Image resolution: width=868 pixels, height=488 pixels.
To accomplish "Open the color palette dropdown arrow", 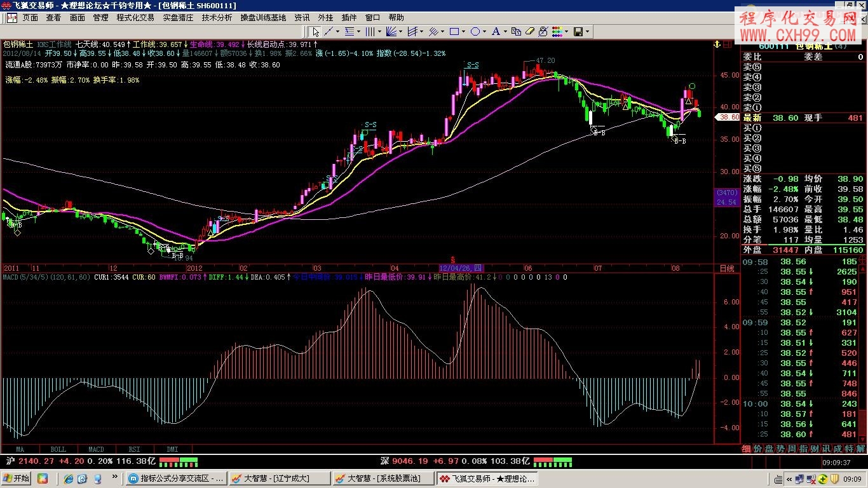I will pos(566,31).
